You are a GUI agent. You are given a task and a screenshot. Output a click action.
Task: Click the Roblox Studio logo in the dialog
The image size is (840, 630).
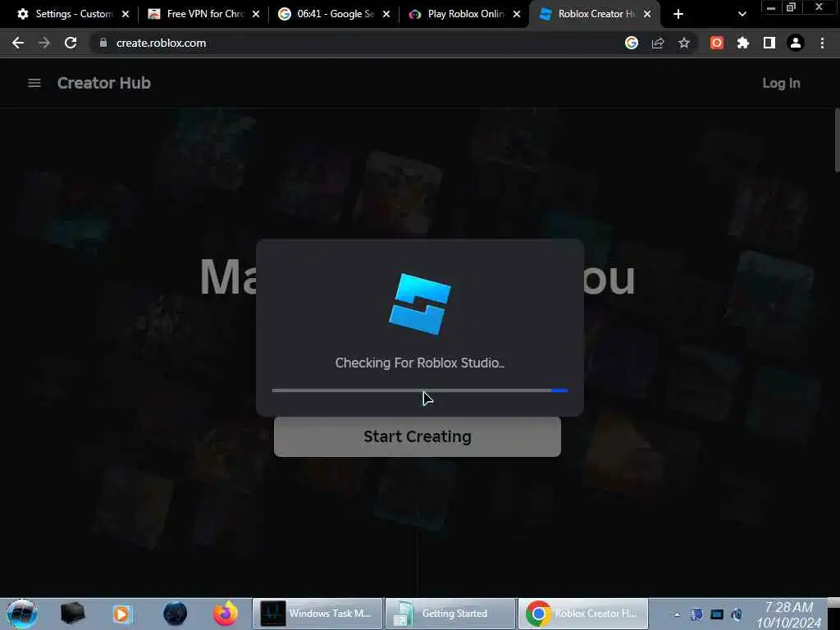(419, 304)
